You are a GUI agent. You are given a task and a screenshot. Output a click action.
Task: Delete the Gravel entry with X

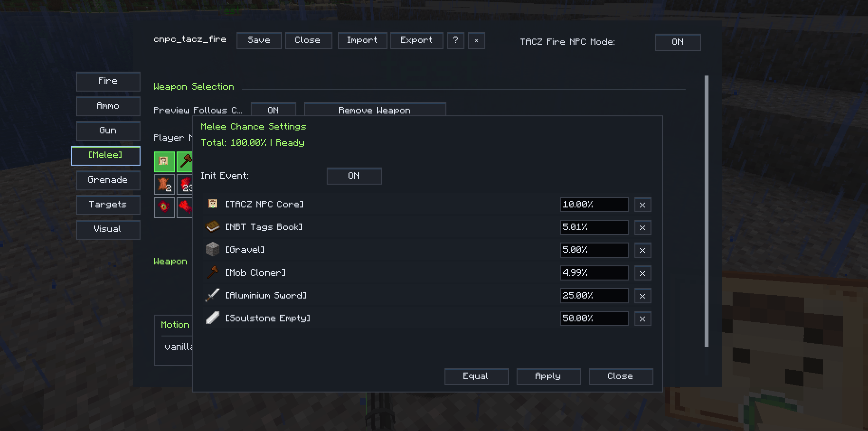[642, 250]
